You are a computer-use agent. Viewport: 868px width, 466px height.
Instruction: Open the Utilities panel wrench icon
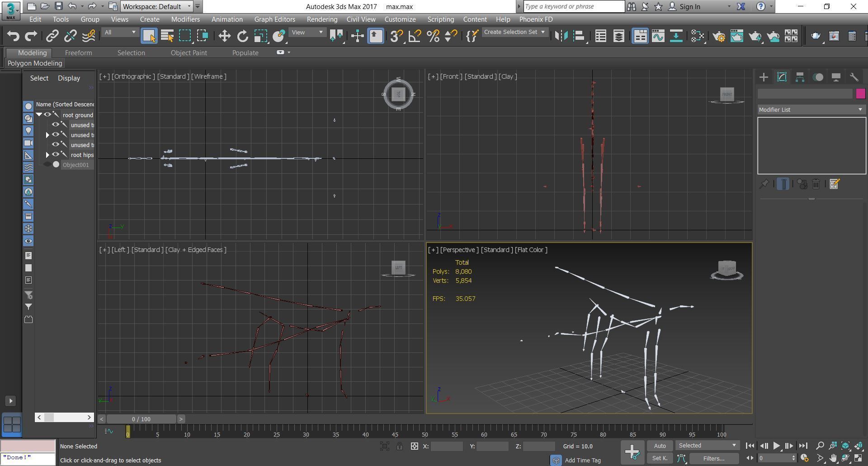click(854, 77)
